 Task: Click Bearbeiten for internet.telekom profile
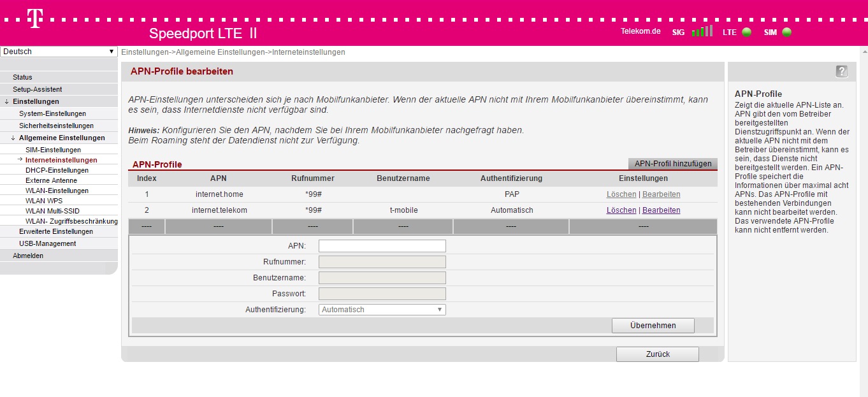(x=662, y=210)
